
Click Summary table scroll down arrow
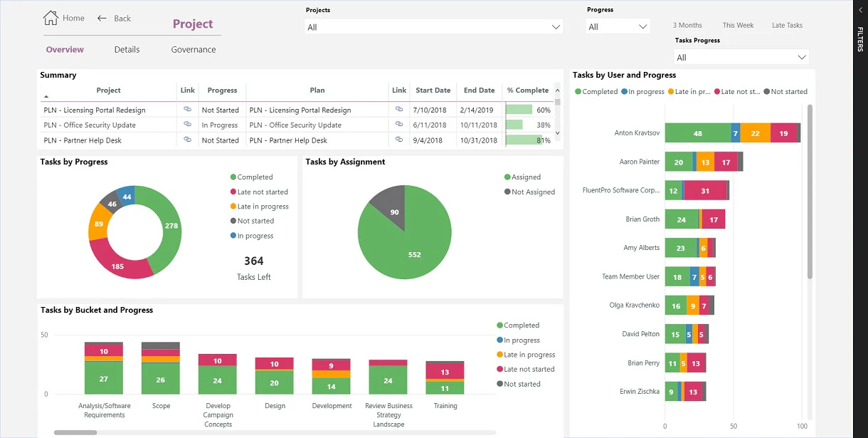click(557, 132)
